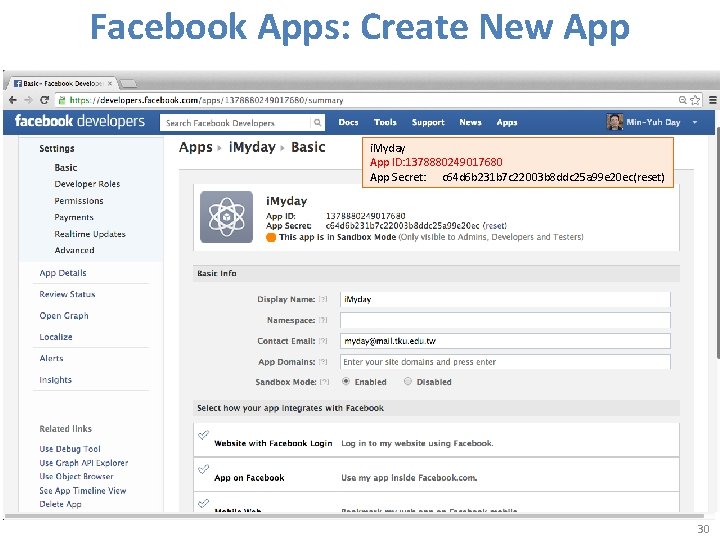
Task: Click the iMyday breadcrumb link
Action: (x=252, y=147)
